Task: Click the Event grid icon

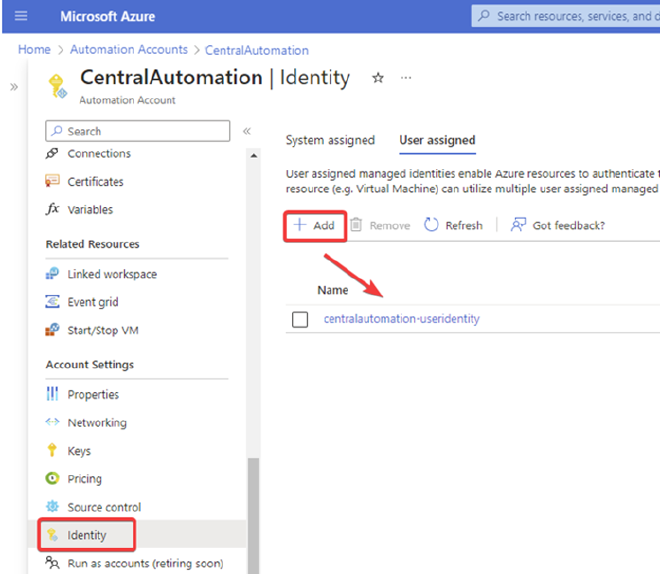Action: [x=52, y=302]
